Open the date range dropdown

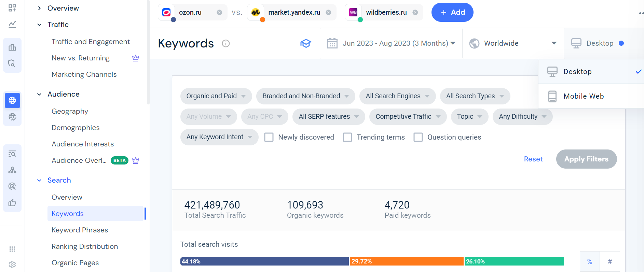pyautogui.click(x=391, y=43)
